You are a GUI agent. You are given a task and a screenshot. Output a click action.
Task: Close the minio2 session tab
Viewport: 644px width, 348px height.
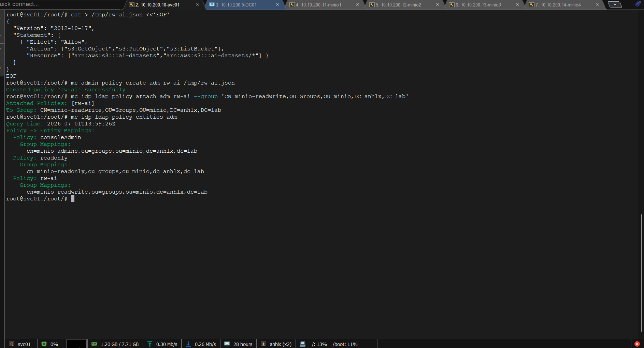point(438,5)
